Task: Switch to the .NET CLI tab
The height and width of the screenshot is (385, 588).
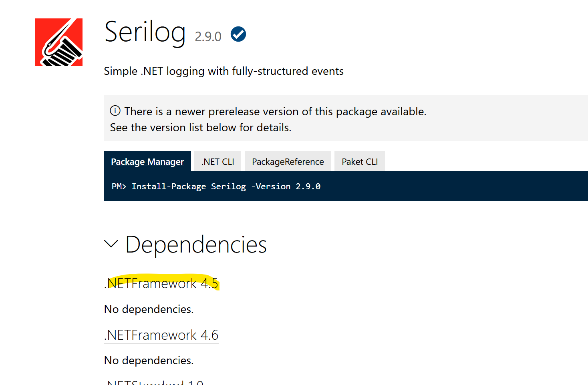Action: 217,161
